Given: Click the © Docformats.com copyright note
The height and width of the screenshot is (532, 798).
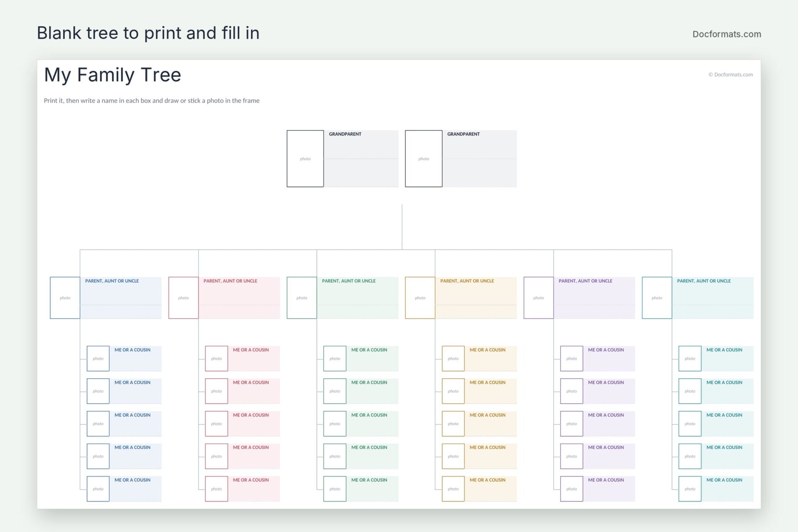Looking at the screenshot, I should pos(731,75).
